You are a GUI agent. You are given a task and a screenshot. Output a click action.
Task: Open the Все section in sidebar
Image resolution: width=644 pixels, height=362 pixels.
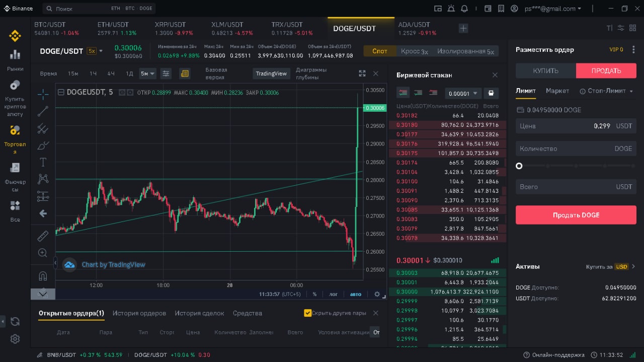click(15, 211)
